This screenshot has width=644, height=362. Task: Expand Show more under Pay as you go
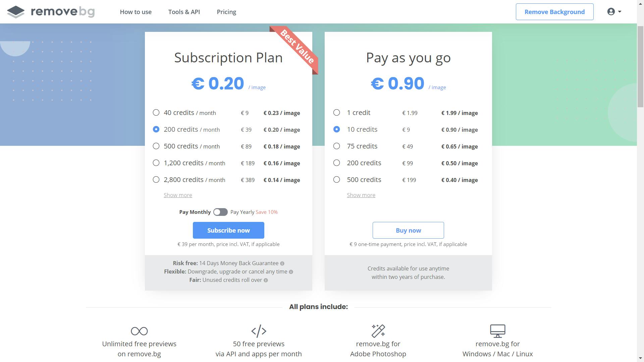pos(361,195)
